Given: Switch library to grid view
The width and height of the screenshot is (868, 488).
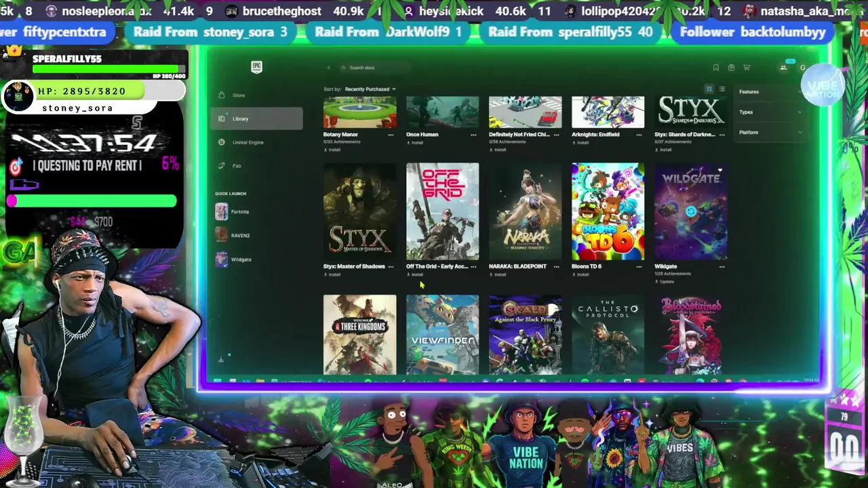Looking at the screenshot, I should click(x=709, y=89).
